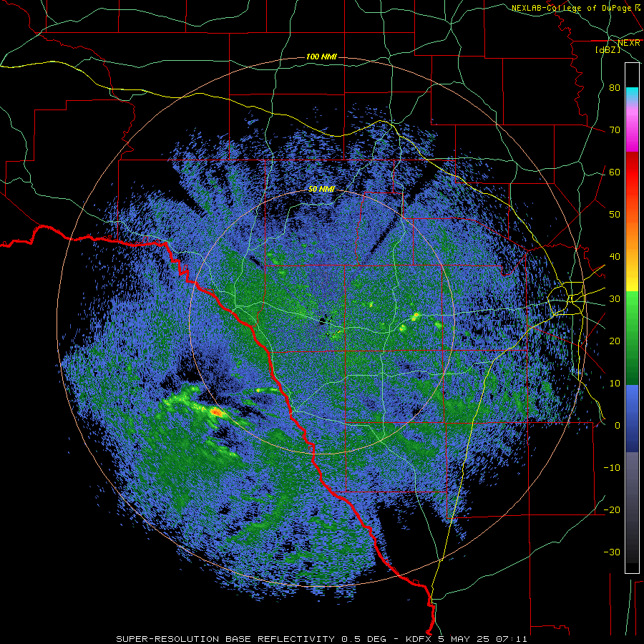Click the 60 value on the dBZ scale
This screenshot has height=644, width=644.
coord(615,172)
